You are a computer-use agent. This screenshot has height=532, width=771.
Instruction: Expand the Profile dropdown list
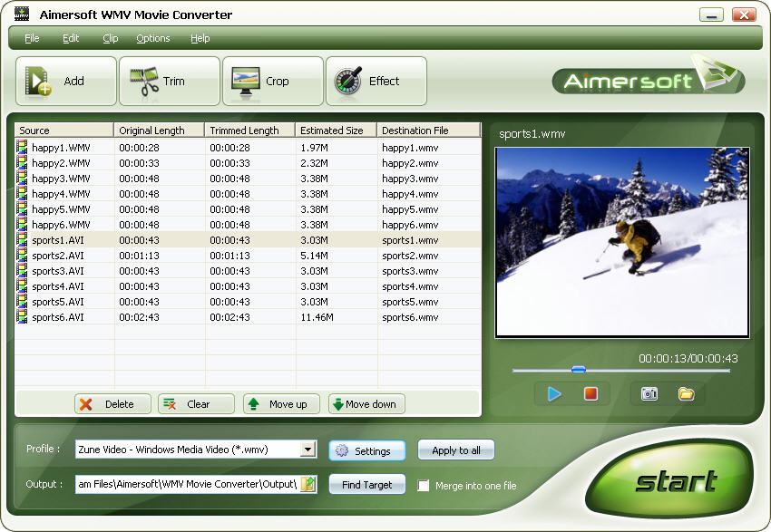click(307, 449)
